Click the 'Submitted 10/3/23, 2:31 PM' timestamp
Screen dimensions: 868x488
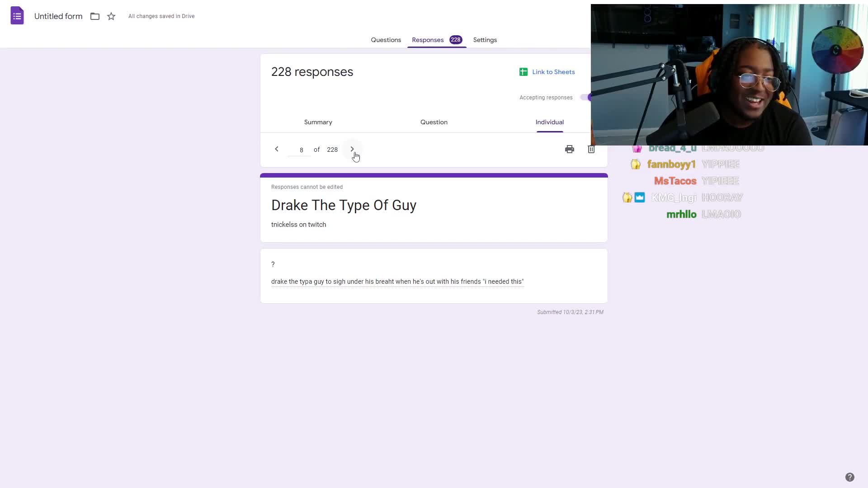(x=570, y=312)
